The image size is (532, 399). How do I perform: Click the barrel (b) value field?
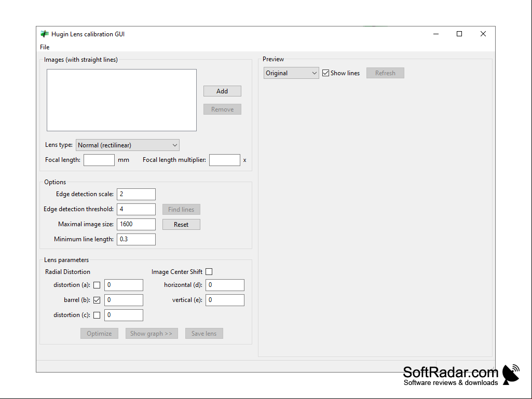coord(124,300)
